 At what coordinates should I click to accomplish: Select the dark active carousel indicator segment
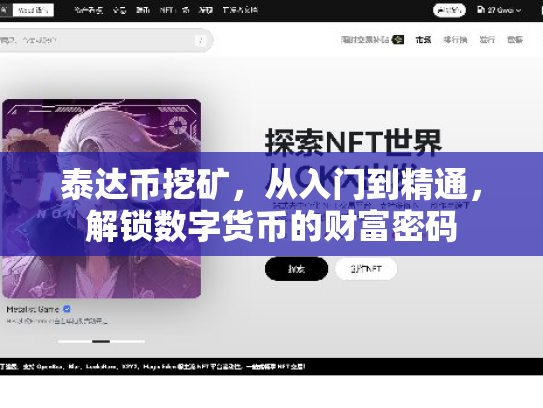101,342
